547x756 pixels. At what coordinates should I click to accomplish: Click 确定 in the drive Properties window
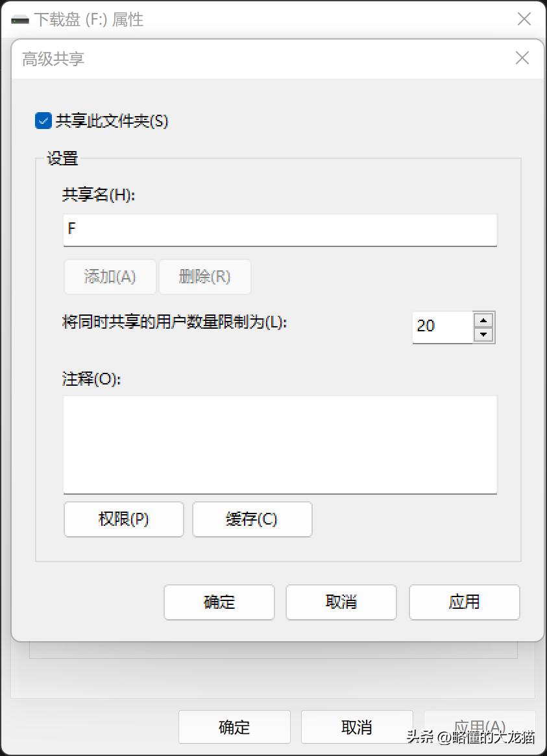tap(234, 727)
